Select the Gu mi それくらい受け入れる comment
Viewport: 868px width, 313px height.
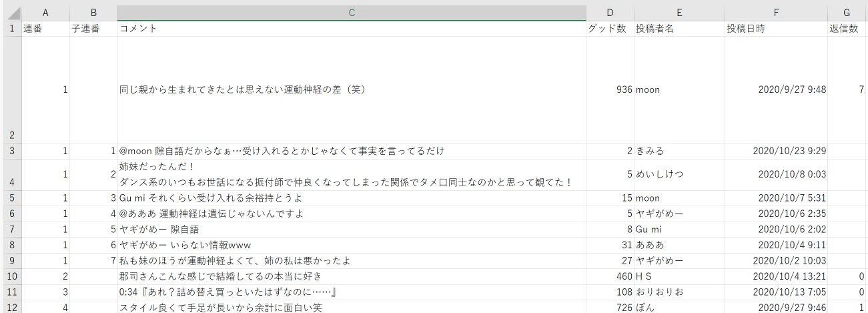coord(352,198)
